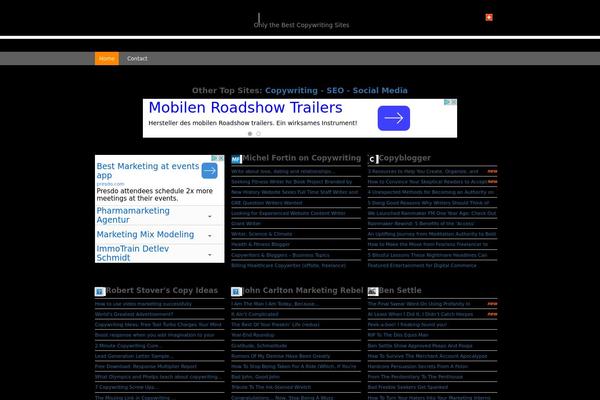
Task: Open 'It Ain't Complicated' post
Action: pos(255,314)
